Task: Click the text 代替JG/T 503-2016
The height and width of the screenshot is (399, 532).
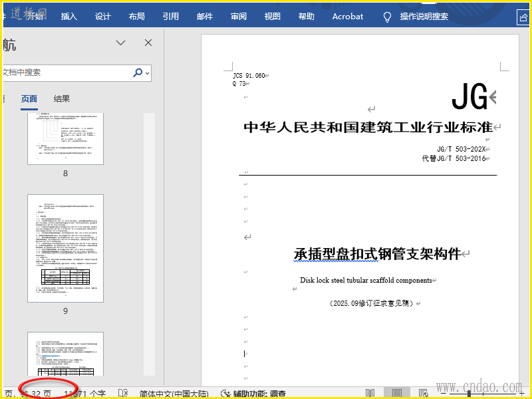Action: click(x=454, y=158)
